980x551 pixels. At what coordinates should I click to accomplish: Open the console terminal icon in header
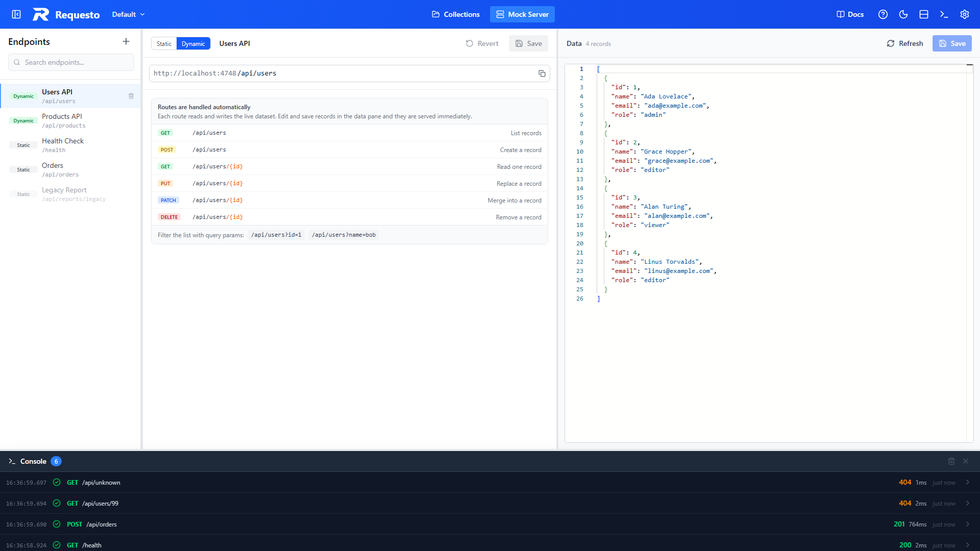(x=944, y=14)
